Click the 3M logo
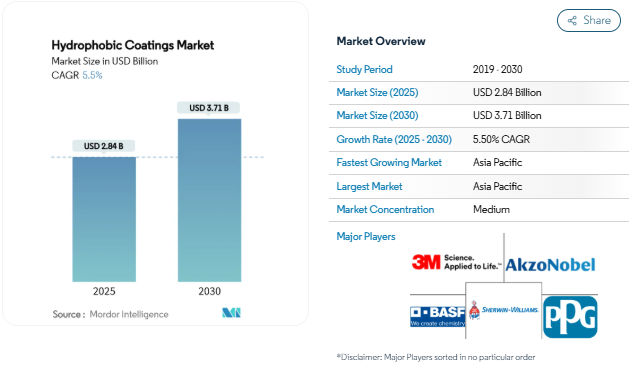Image resolution: width=631 pixels, height=373 pixels. click(x=456, y=262)
